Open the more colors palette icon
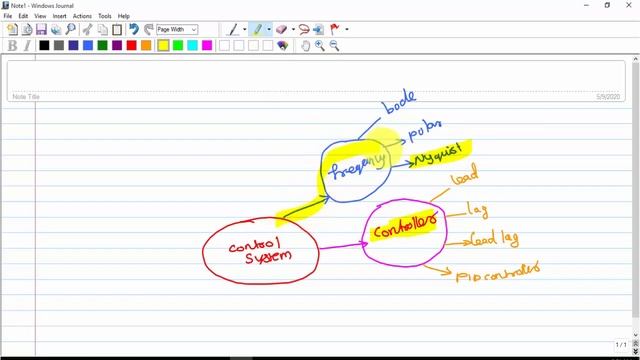 tap(282, 45)
